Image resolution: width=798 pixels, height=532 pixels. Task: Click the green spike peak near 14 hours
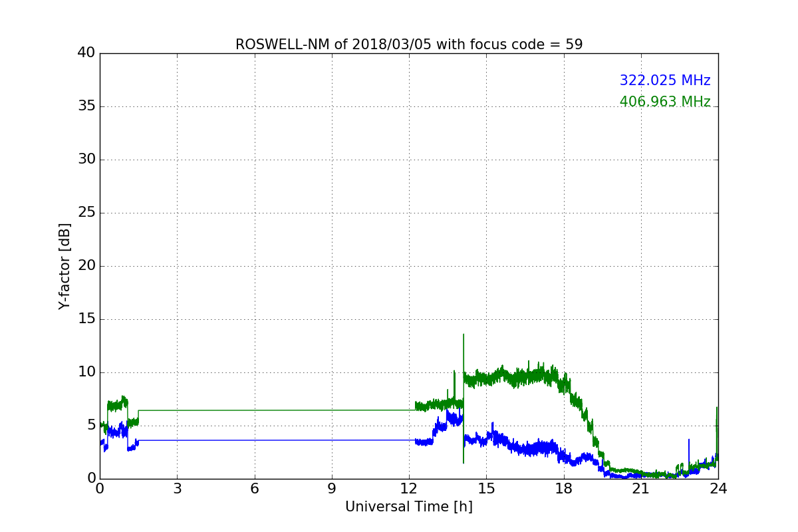coord(464,335)
